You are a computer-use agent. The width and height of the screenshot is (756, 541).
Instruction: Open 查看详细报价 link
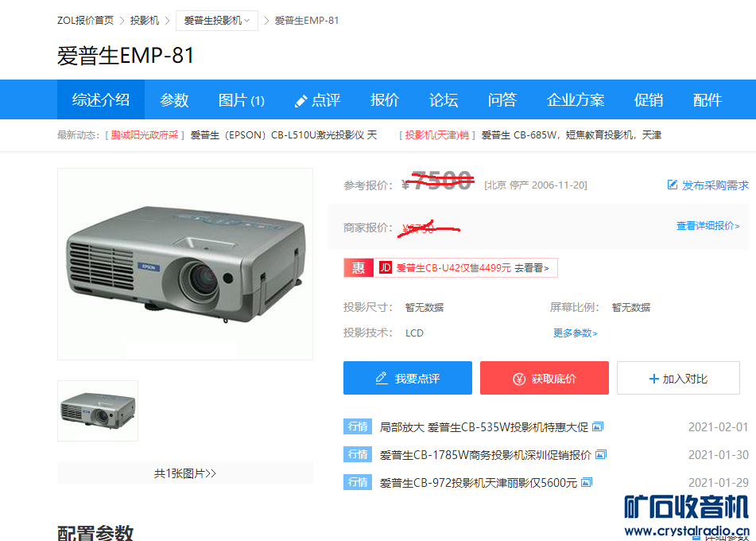click(708, 226)
